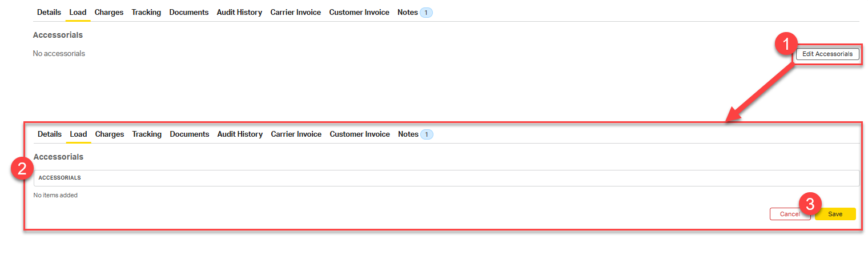Select Load tab in the 'No items added' form

point(78,134)
